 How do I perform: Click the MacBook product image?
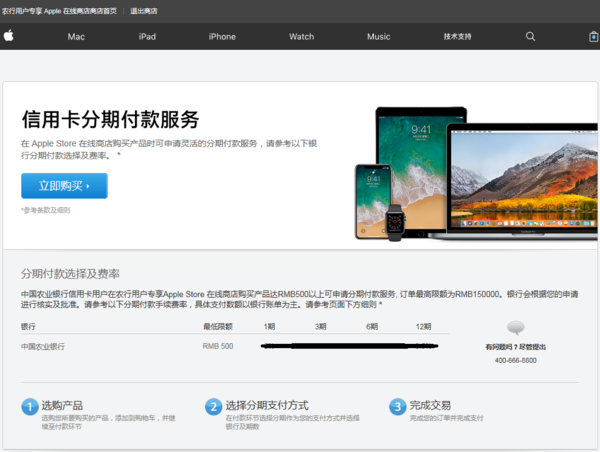coord(522,180)
